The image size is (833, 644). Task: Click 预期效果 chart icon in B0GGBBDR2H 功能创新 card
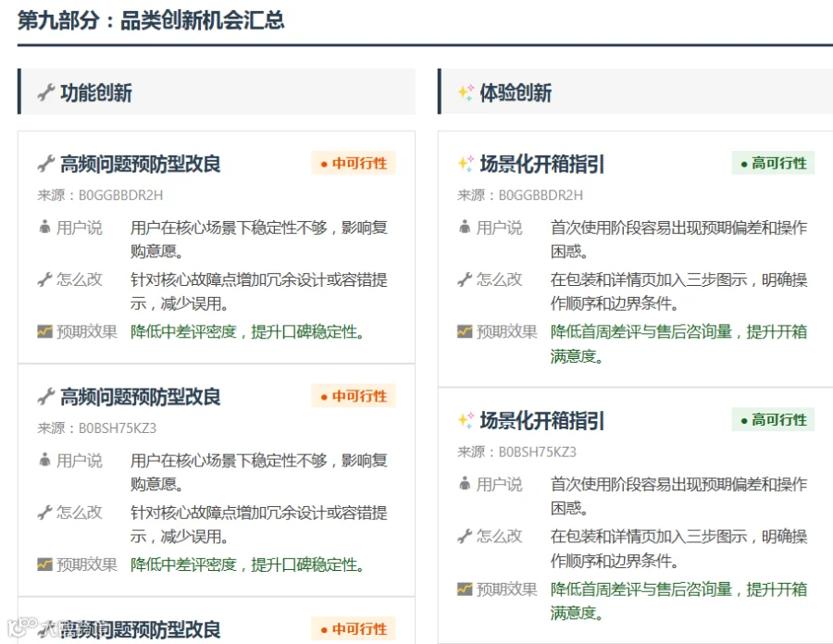(x=44, y=331)
